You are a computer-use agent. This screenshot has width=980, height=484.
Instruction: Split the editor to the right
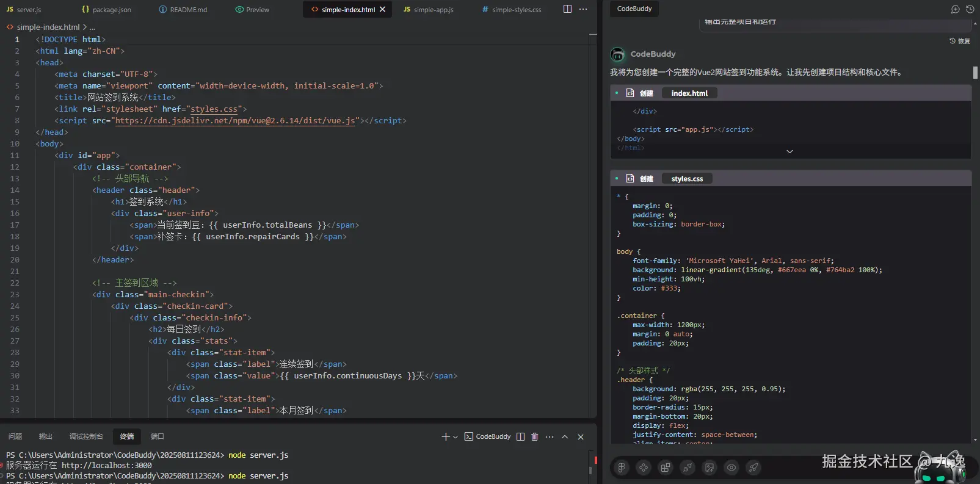click(567, 9)
